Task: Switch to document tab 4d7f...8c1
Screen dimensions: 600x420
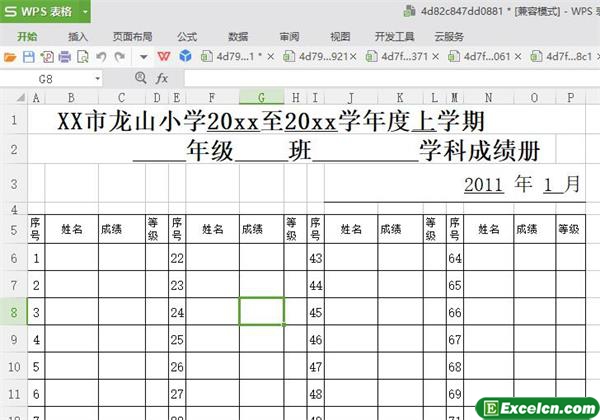Action: coord(562,57)
